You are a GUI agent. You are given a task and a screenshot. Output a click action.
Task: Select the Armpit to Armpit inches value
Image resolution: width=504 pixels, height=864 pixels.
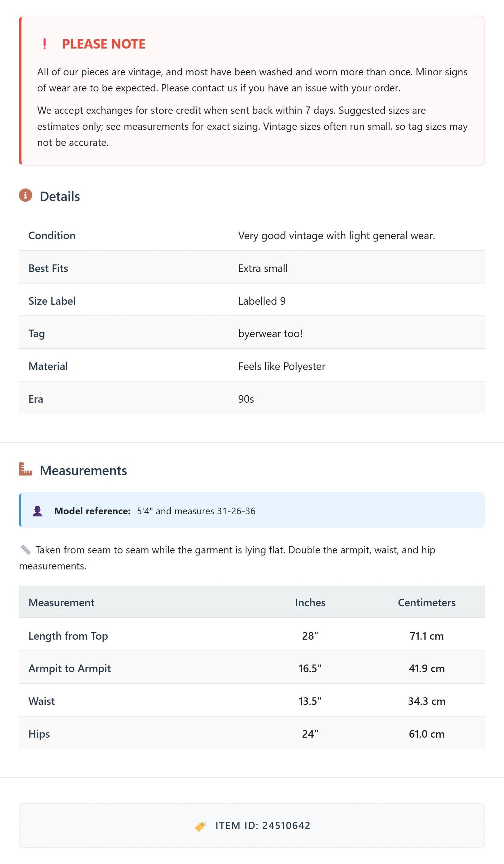click(310, 668)
